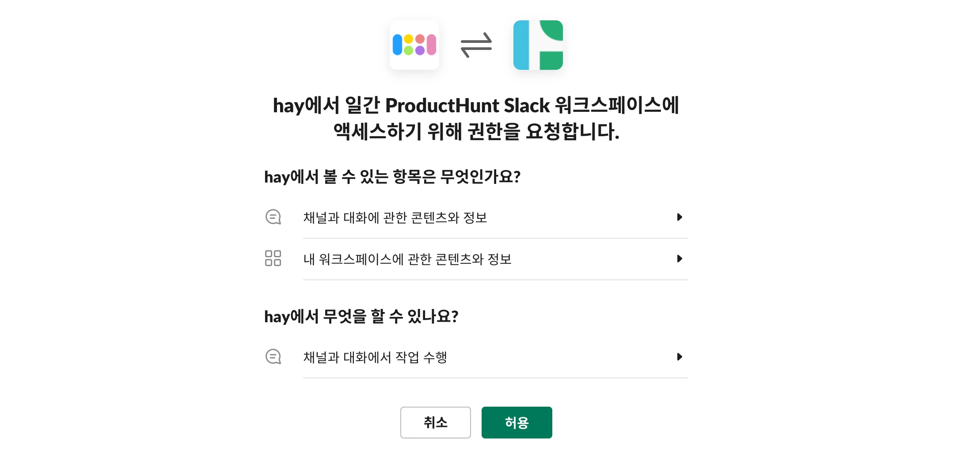Expand arrow for 채널과 대화에서 작업 수행
The height and width of the screenshot is (465, 980).
tap(680, 357)
